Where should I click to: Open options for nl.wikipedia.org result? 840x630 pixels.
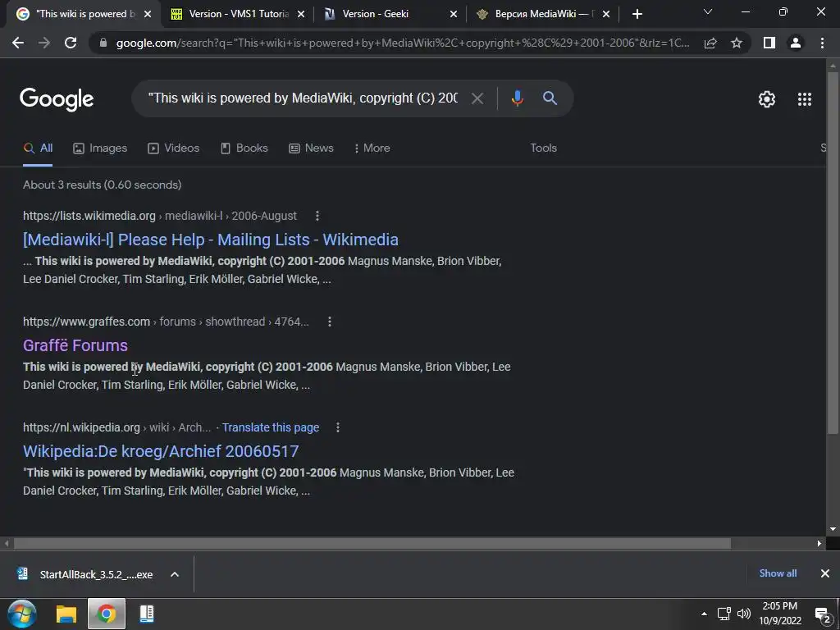(337, 427)
